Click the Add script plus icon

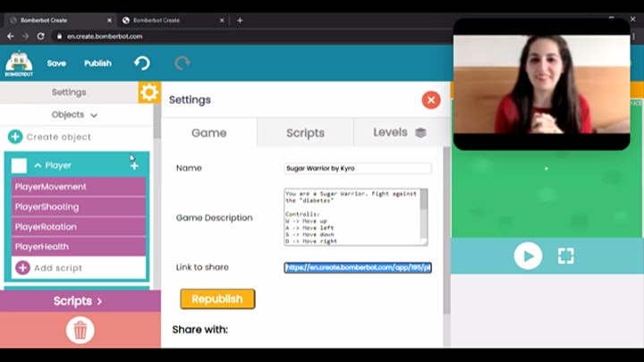pyautogui.click(x=22, y=267)
